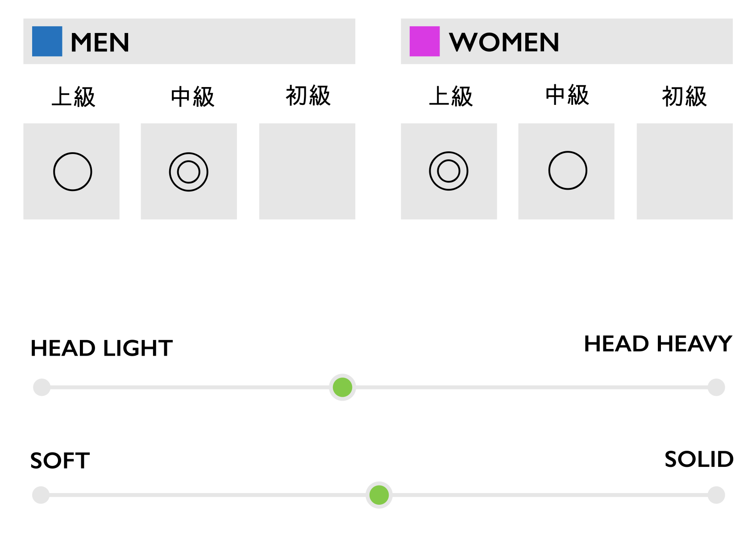Click left endpoint of SOFT slider

coord(41,495)
